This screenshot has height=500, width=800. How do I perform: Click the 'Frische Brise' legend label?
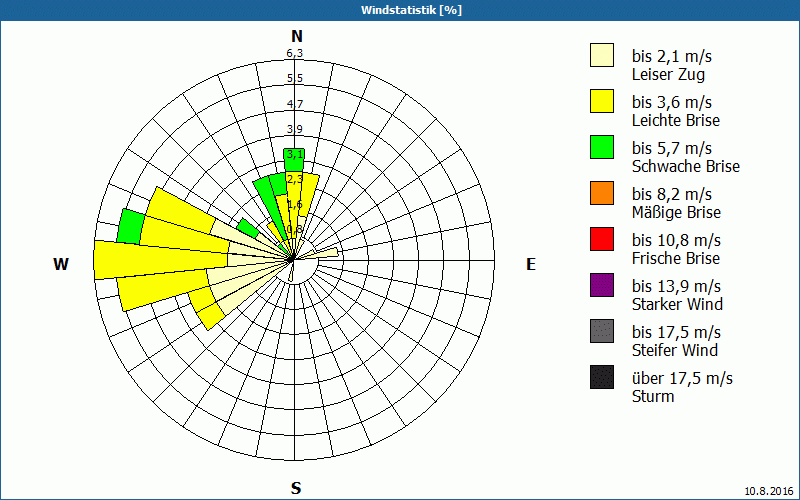tap(676, 258)
